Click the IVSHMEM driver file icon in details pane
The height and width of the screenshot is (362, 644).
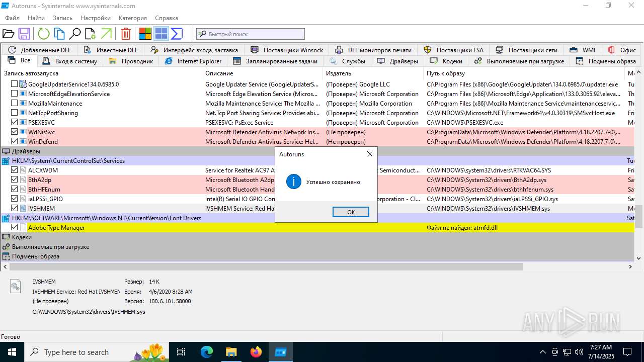(x=16, y=286)
